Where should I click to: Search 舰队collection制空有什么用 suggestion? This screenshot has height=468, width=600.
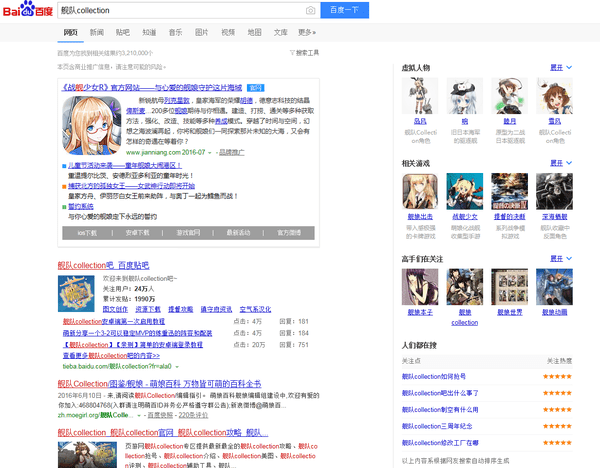point(440,409)
